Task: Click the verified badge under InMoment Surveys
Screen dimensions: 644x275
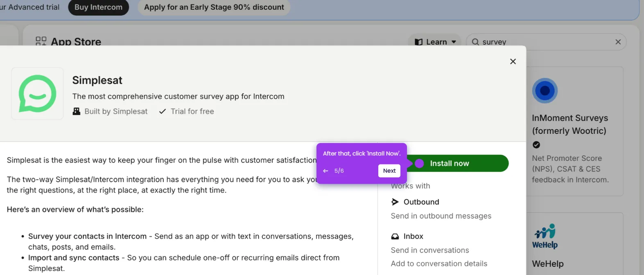Action: click(536, 145)
